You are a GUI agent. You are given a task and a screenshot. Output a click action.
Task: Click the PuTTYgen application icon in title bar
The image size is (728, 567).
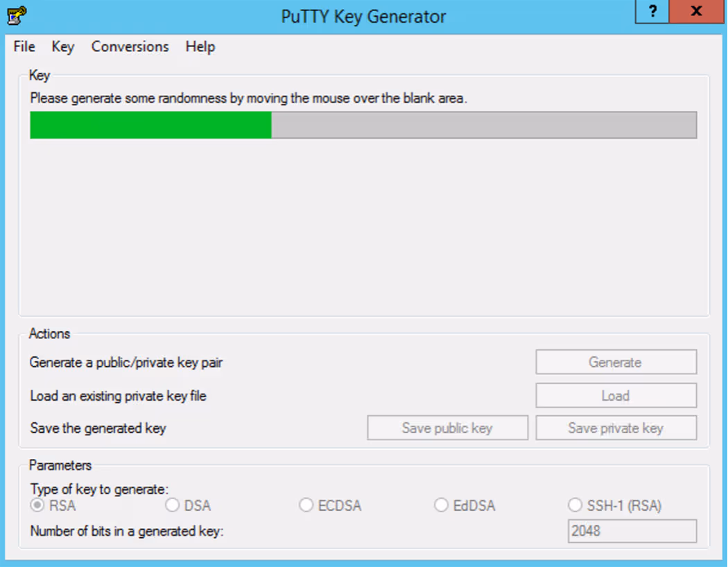tap(17, 15)
